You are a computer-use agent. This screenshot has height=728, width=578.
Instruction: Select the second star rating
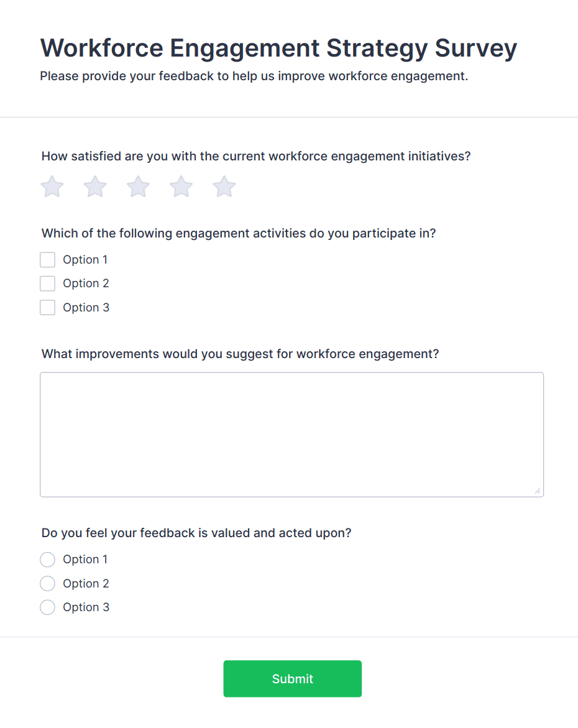click(94, 186)
